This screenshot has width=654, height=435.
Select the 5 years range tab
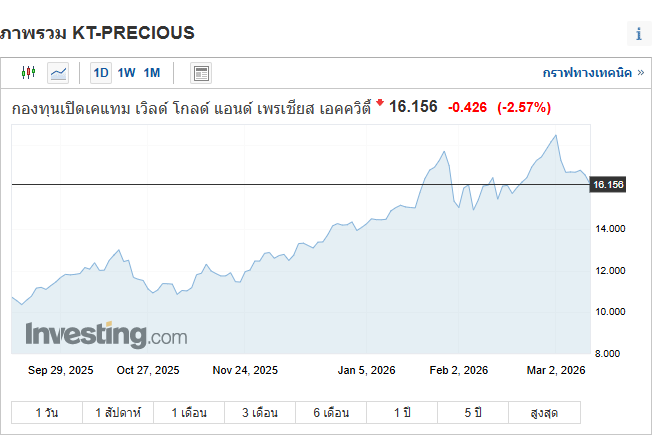472,412
